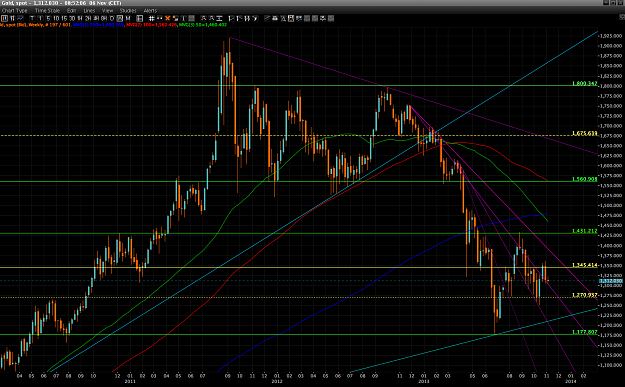This screenshot has width=625, height=387.
Task: Choose the 2H interval button
Action: point(88,18)
